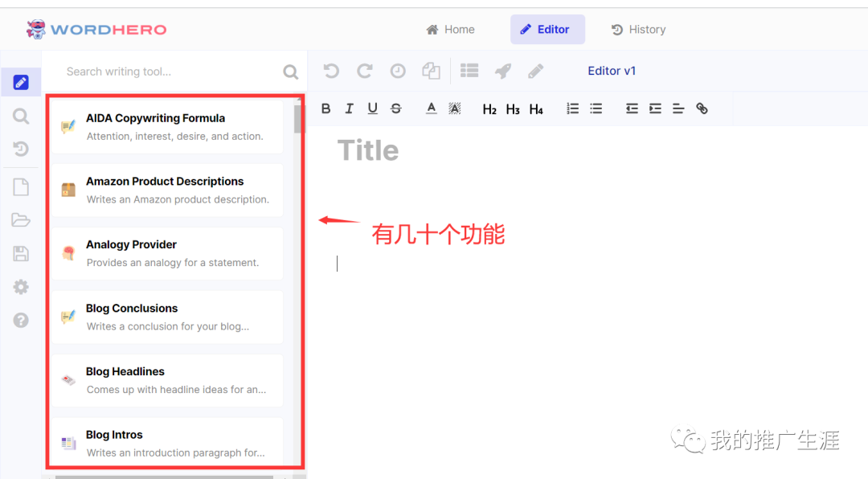
Task: Click the copy document icon
Action: click(431, 71)
